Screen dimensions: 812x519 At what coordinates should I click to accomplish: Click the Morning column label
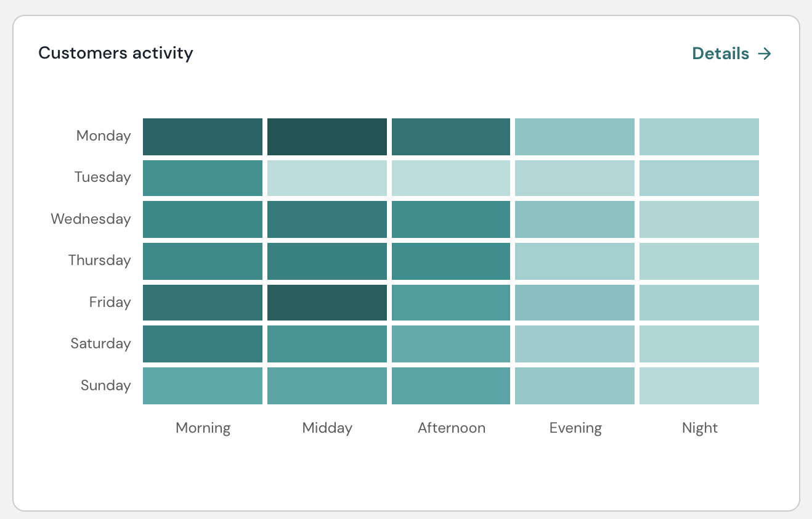[203, 428]
